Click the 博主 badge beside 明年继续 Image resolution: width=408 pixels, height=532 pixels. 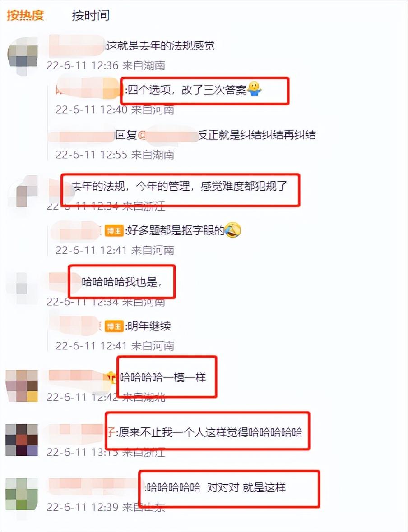pyautogui.click(x=114, y=326)
